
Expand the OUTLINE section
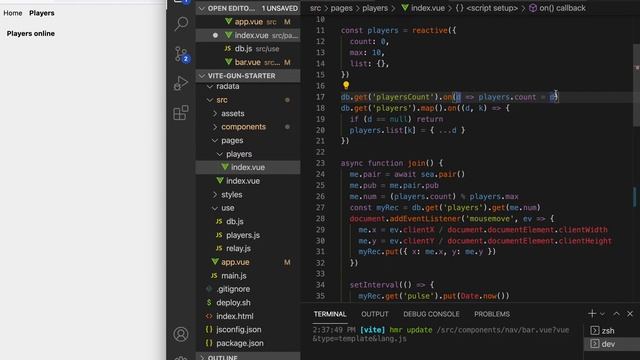click(248, 357)
